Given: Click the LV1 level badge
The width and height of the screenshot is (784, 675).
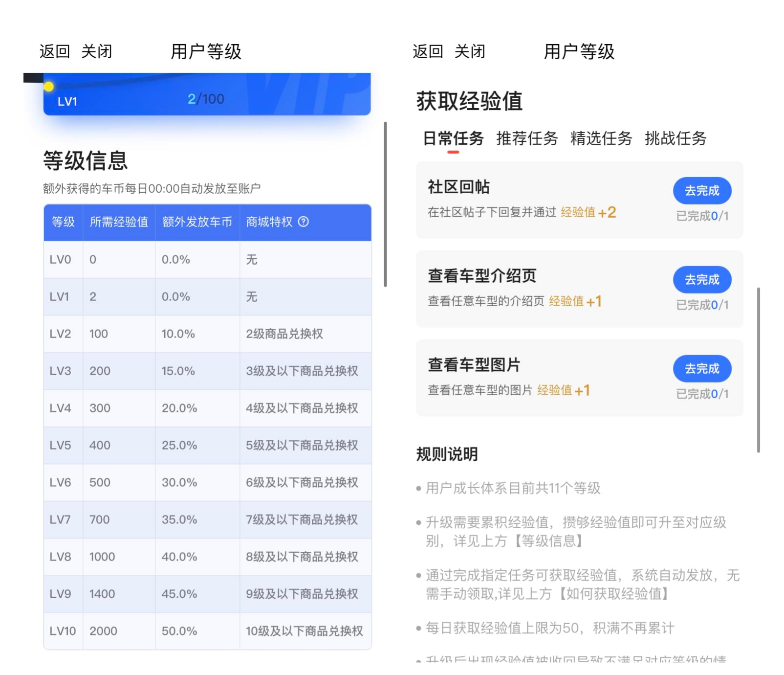Looking at the screenshot, I should point(67,102).
